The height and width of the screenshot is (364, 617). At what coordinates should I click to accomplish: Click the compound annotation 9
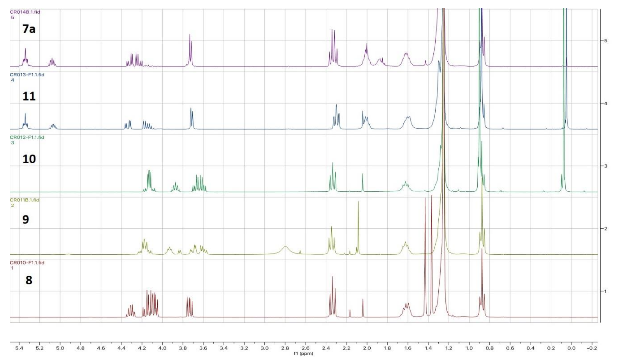[x=26, y=219]
